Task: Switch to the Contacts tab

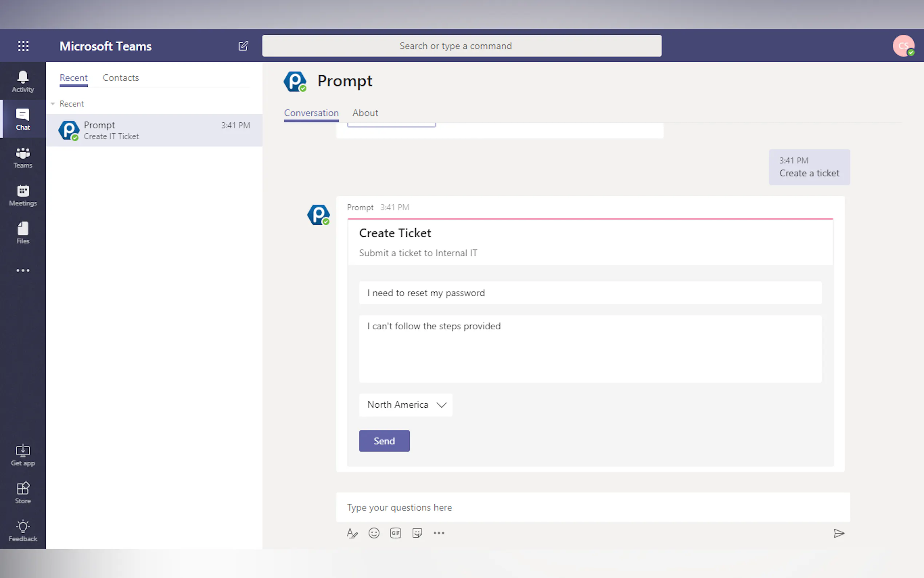Action: (120, 78)
